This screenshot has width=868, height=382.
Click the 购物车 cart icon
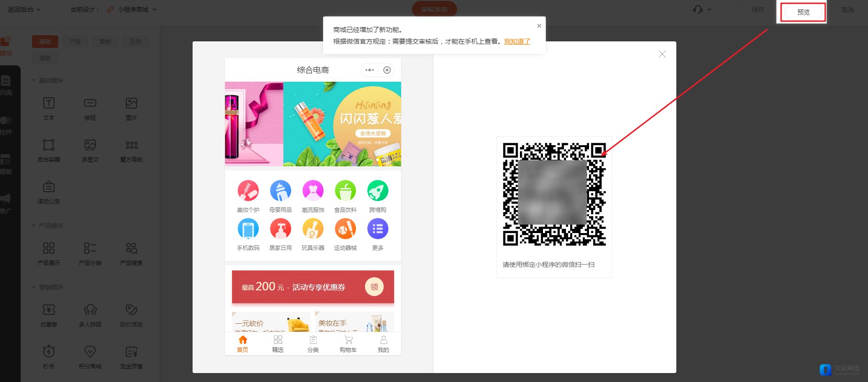[x=348, y=340]
